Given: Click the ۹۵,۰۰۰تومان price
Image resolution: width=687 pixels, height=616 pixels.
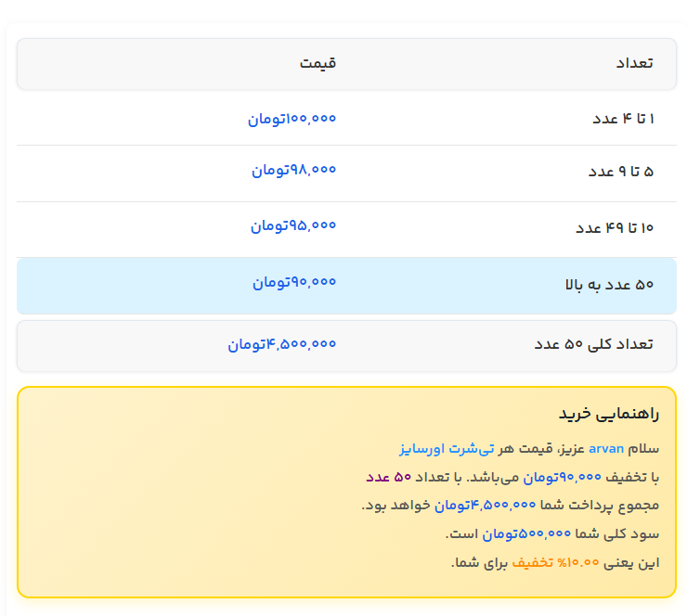Looking at the screenshot, I should click(293, 225).
